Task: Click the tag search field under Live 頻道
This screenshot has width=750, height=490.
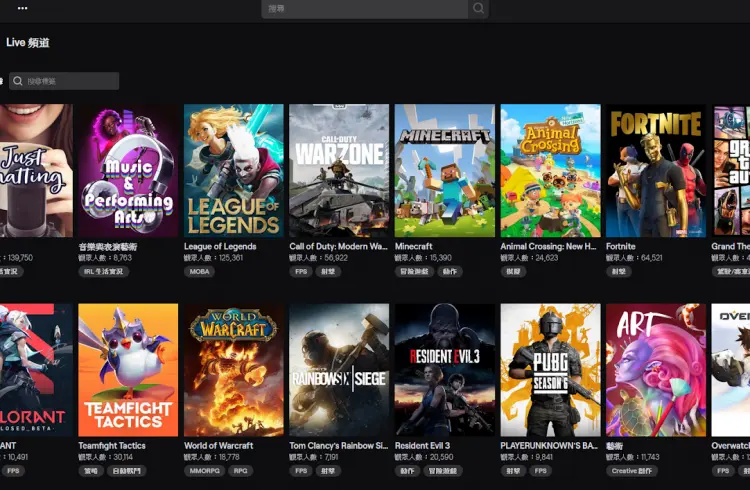Action: point(70,81)
